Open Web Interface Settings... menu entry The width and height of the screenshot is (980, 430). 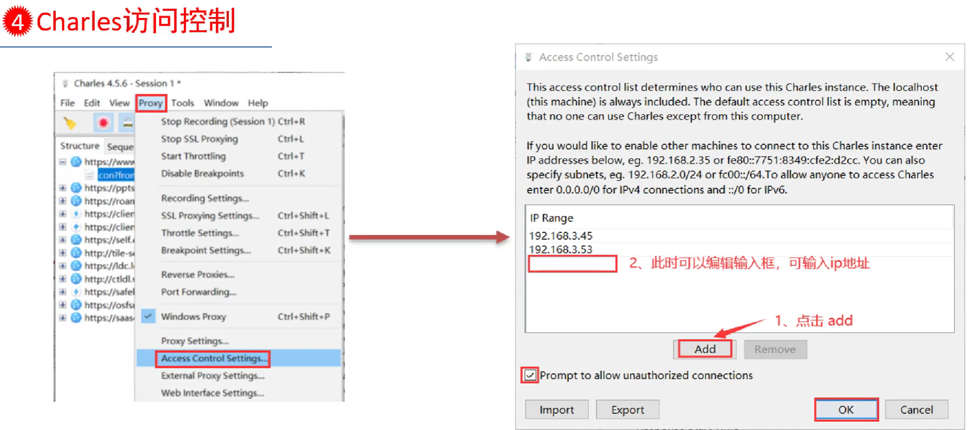tap(238, 393)
